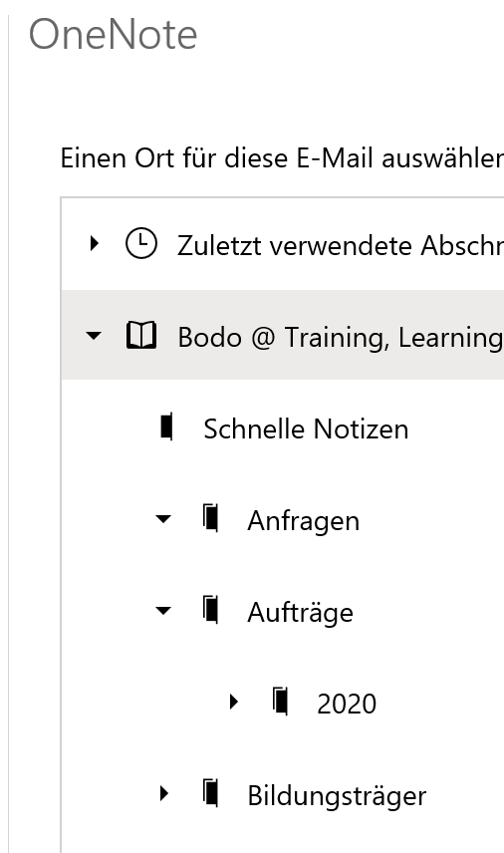Click the open notebook icon beside Bodo @ Training
This screenshot has width=504, height=853.
click(141, 335)
